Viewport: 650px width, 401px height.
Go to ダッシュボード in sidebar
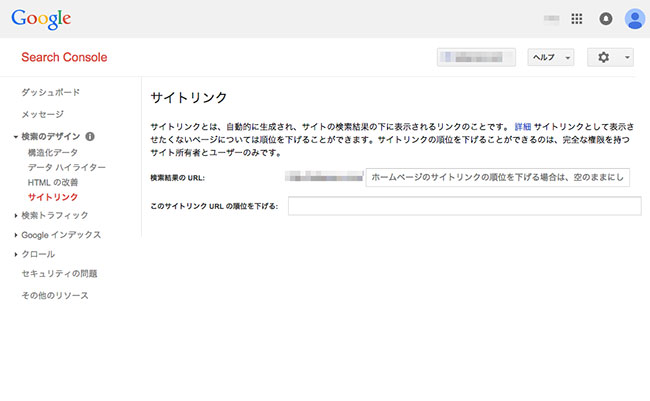click(x=51, y=92)
